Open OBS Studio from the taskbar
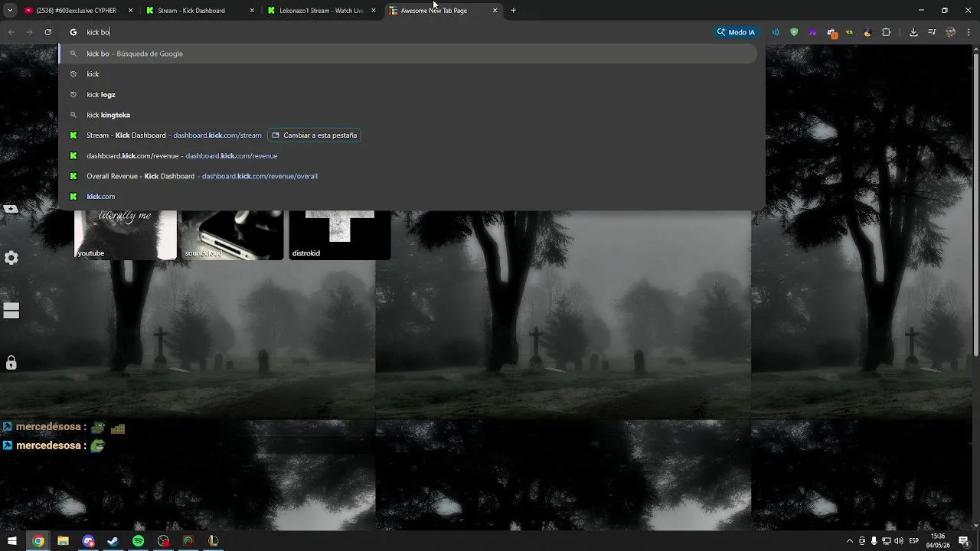 (163, 541)
